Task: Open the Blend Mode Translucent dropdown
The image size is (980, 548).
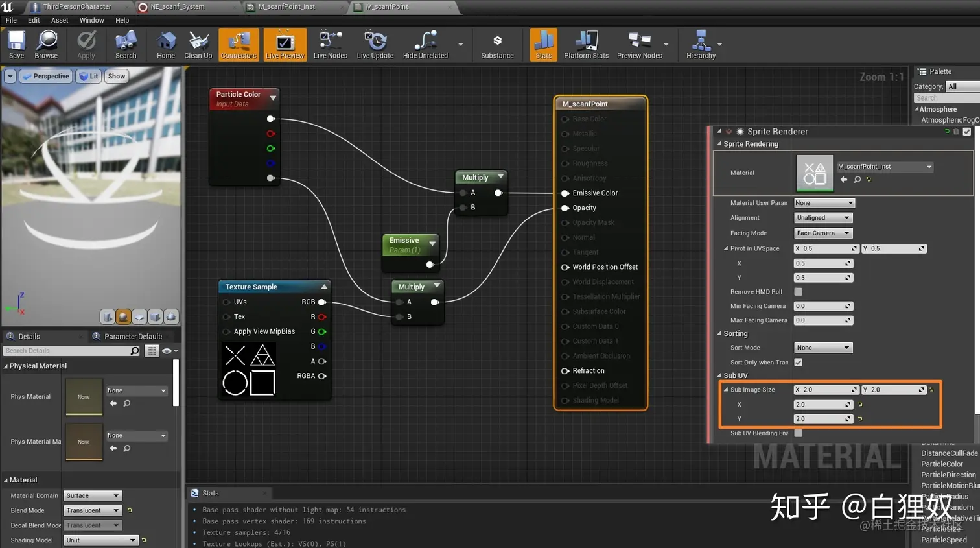Action: (93, 511)
